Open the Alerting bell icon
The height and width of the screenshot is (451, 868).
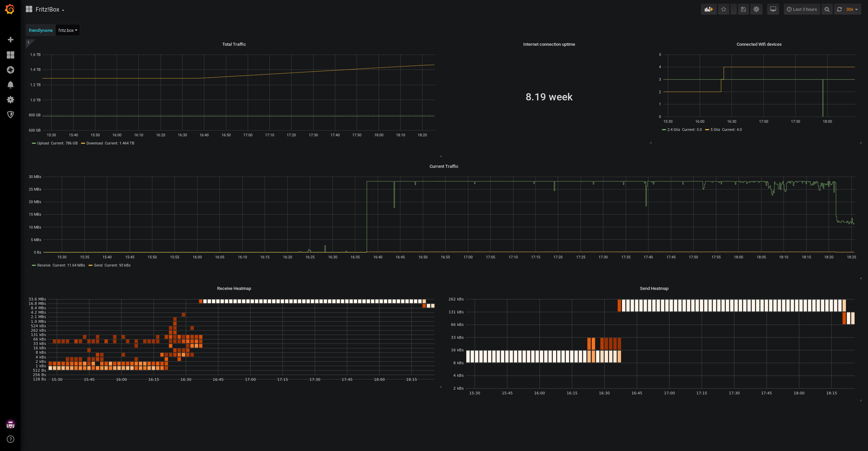(x=11, y=85)
